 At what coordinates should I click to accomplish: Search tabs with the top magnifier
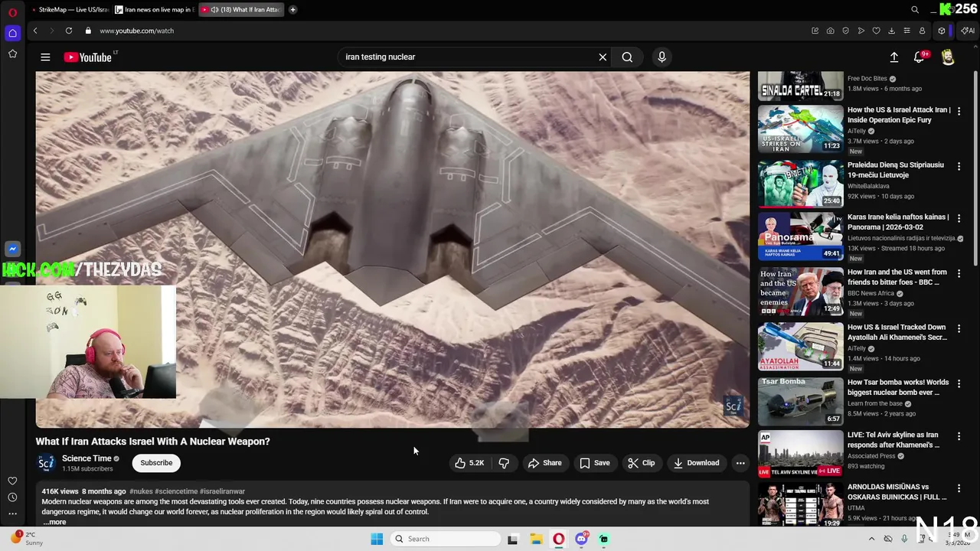pos(915,10)
